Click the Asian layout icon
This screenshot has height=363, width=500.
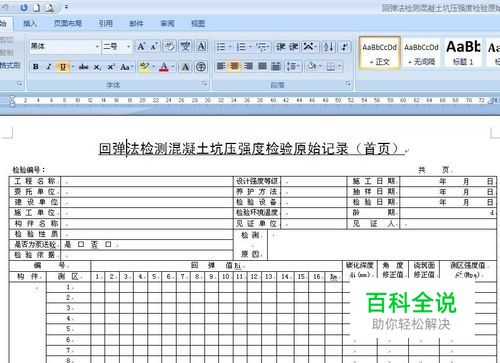click(x=309, y=47)
